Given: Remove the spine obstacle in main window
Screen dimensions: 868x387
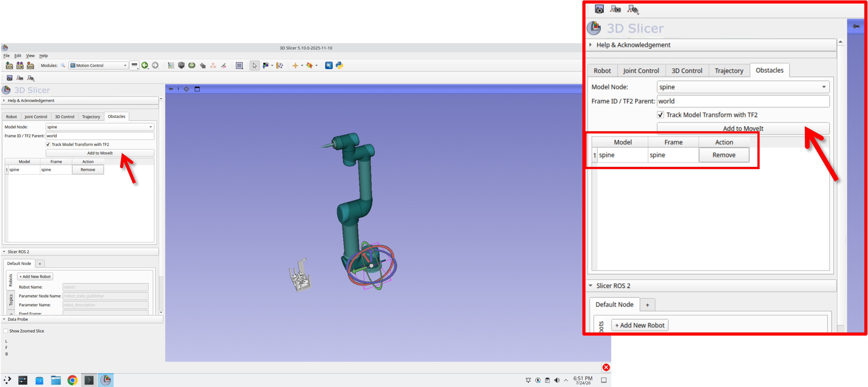Looking at the screenshot, I should click(88, 169).
